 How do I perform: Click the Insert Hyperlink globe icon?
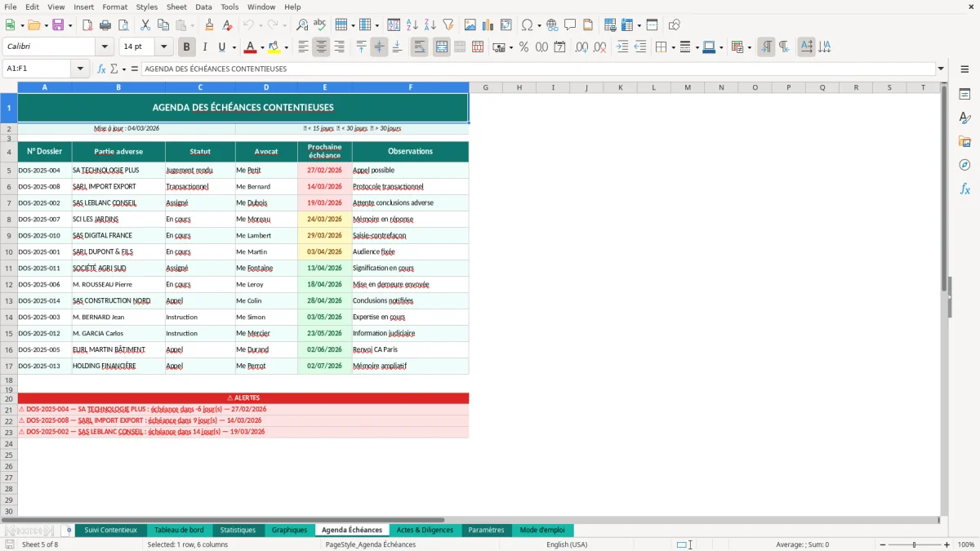point(552,25)
